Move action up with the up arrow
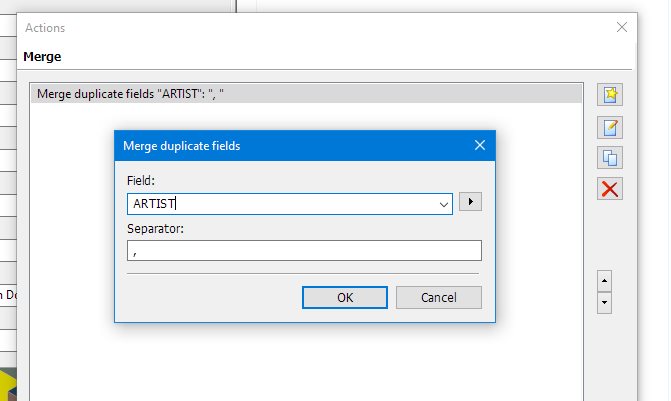671x401 pixels. pos(604,281)
